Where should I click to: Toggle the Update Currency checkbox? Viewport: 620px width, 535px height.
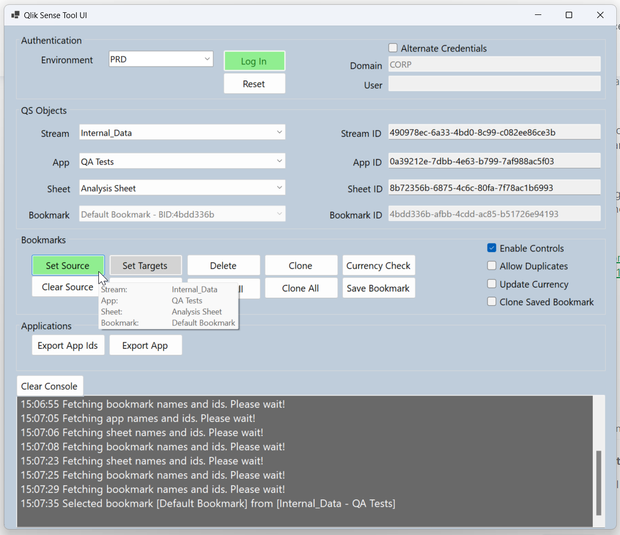pyautogui.click(x=492, y=284)
